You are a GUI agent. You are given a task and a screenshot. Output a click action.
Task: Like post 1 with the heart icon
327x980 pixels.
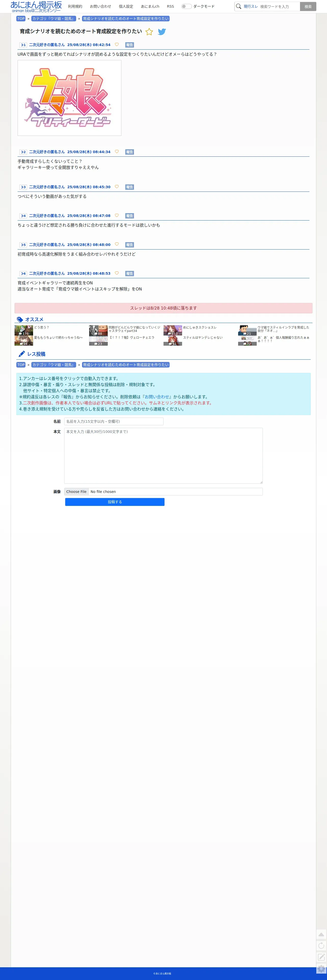click(x=117, y=45)
